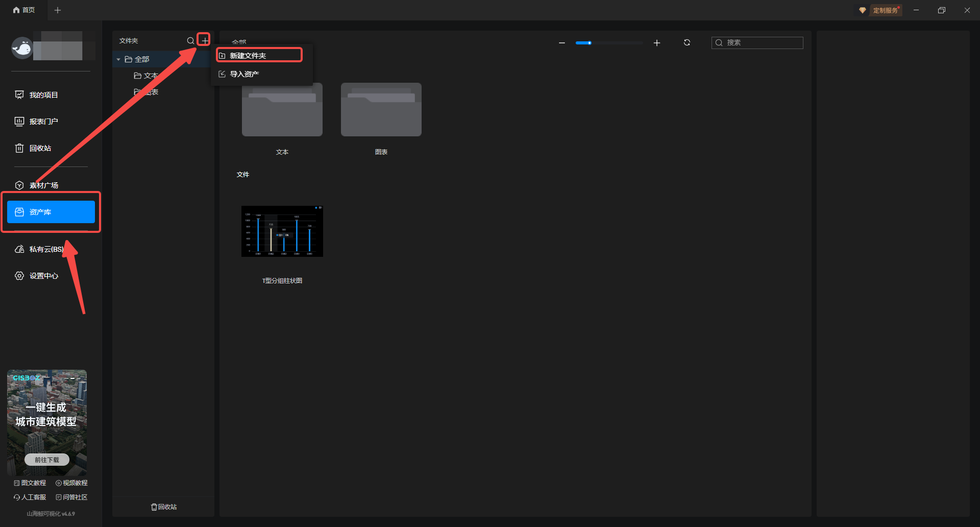Open 我的项目 in sidebar

tap(43, 95)
